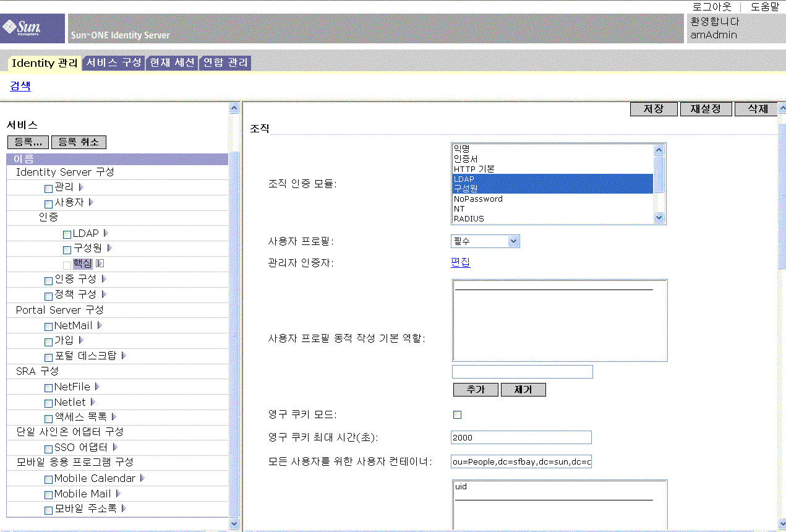
Task: Check the LDAP service checkbox
Action: pos(67,234)
